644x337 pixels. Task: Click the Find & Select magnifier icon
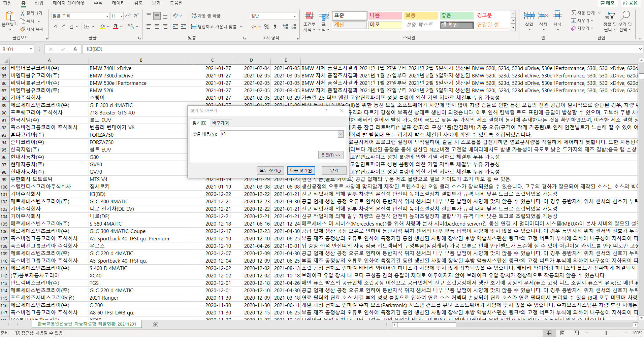[625, 15]
